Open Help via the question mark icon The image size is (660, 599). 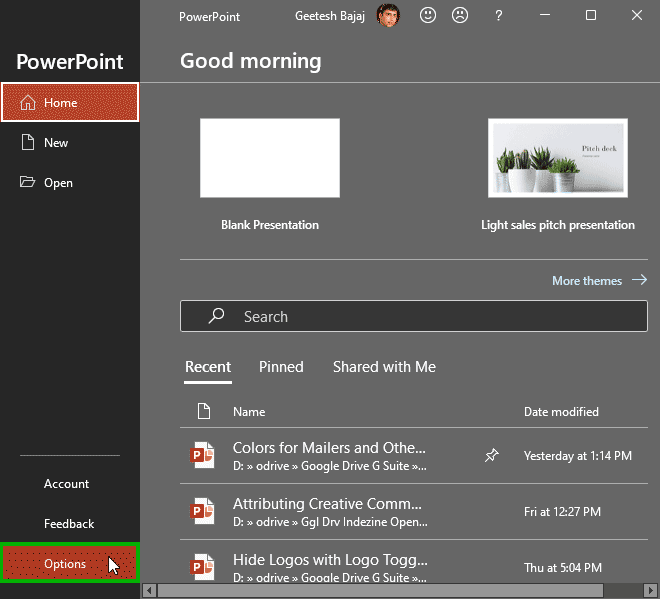(499, 16)
